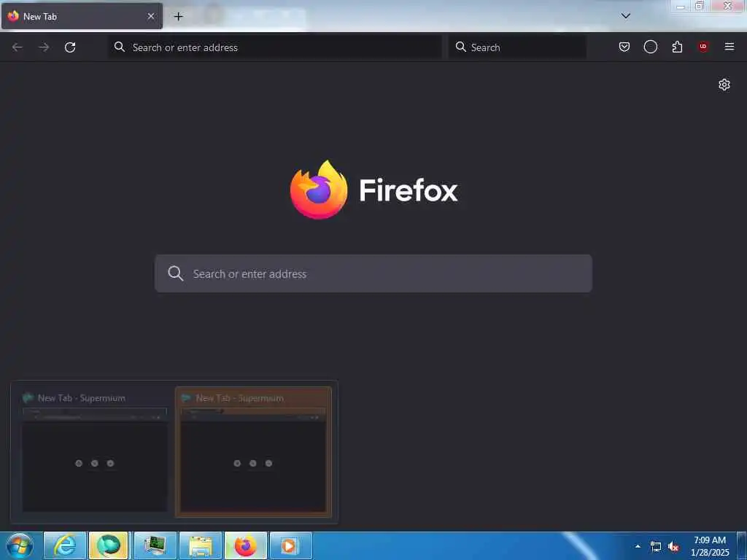Image resolution: width=747 pixels, height=560 pixels.
Task: Focus the toolbar address bar
Action: (x=275, y=47)
